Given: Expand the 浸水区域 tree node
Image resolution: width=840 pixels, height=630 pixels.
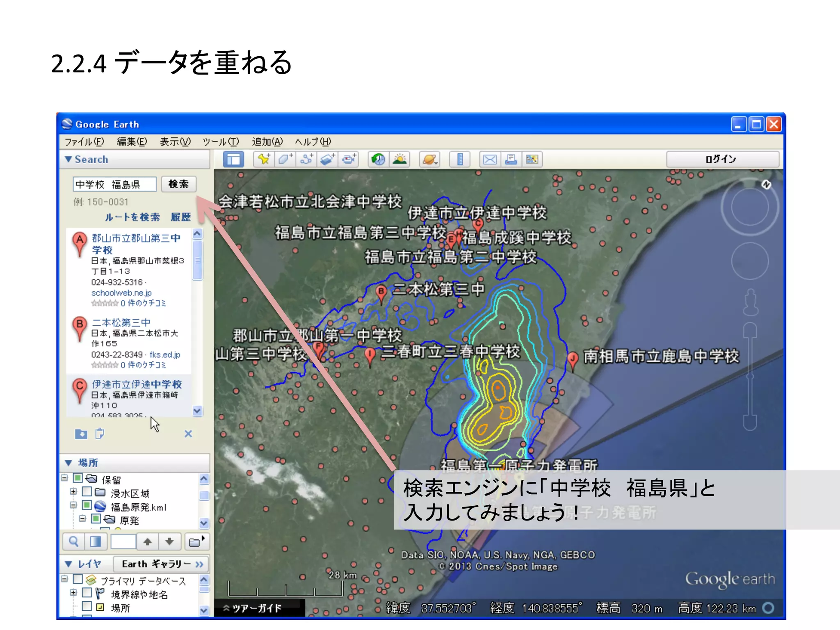Looking at the screenshot, I should [73, 491].
